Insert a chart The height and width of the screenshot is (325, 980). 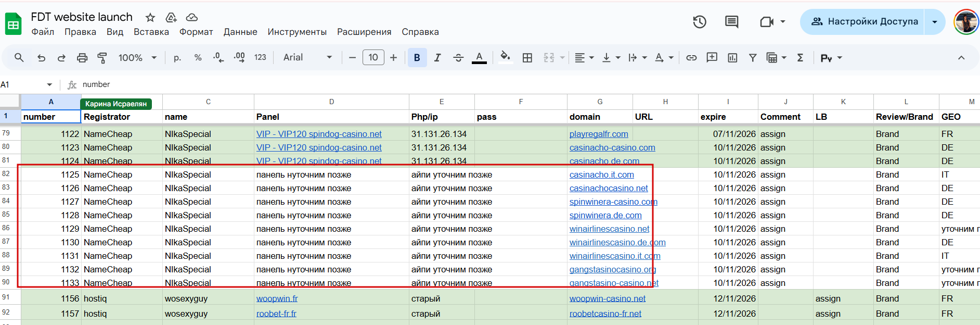pos(732,58)
